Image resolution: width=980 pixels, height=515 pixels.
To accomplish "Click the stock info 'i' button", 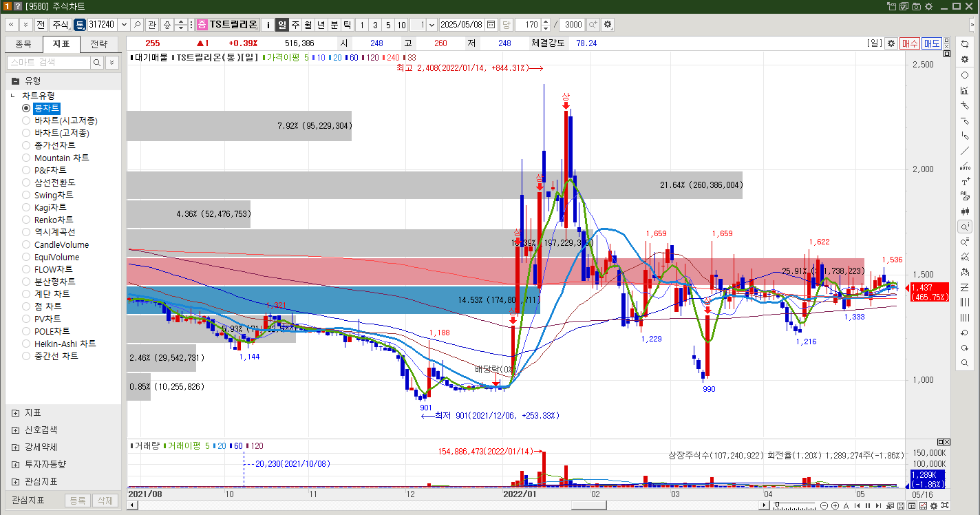I will tap(268, 24).
